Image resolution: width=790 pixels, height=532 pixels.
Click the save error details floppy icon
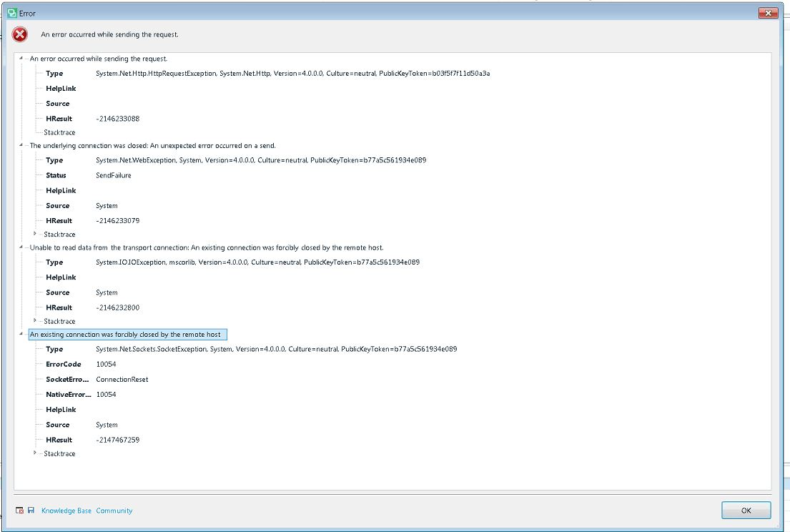click(x=32, y=511)
